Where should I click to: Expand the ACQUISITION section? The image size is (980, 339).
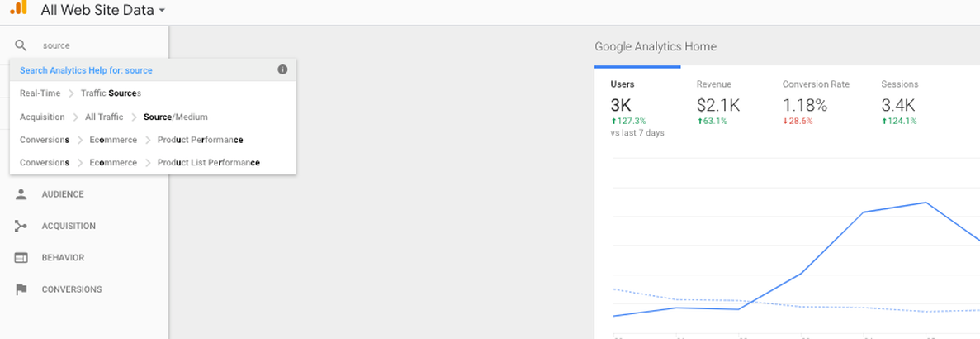click(x=69, y=227)
